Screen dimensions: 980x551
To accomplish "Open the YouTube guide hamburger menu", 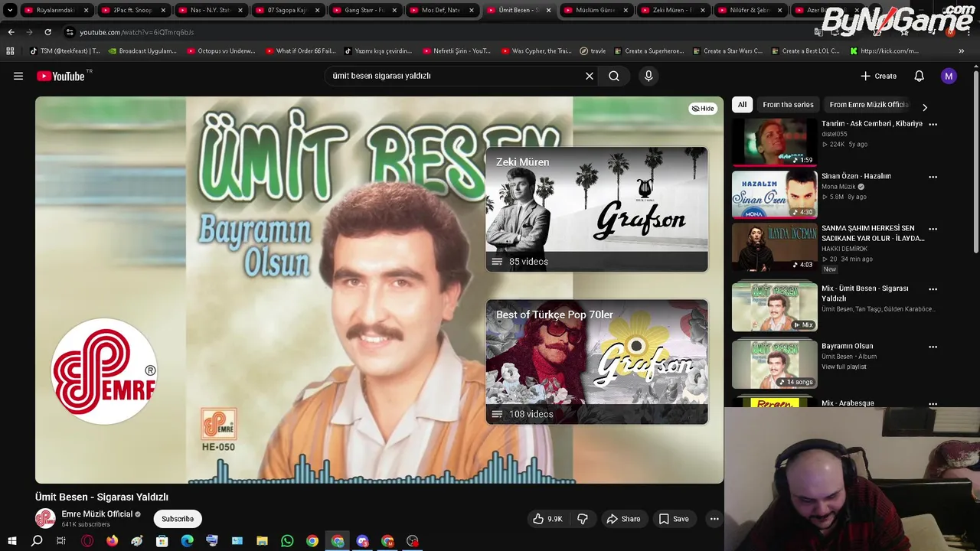I will (x=18, y=76).
